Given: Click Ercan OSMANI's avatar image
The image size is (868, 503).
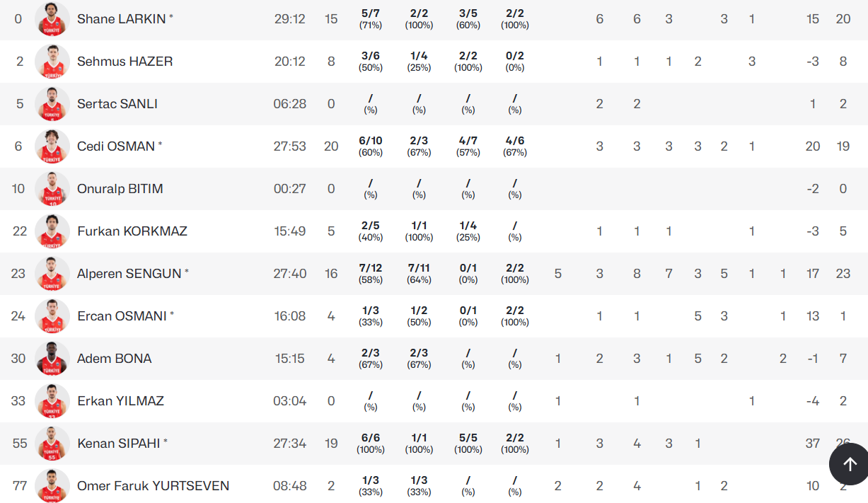Looking at the screenshot, I should click(52, 316).
